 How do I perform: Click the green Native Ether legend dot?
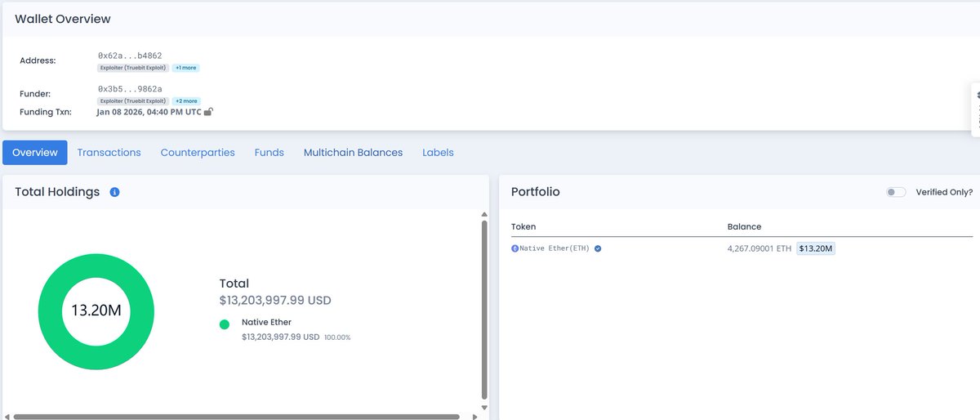(x=225, y=324)
